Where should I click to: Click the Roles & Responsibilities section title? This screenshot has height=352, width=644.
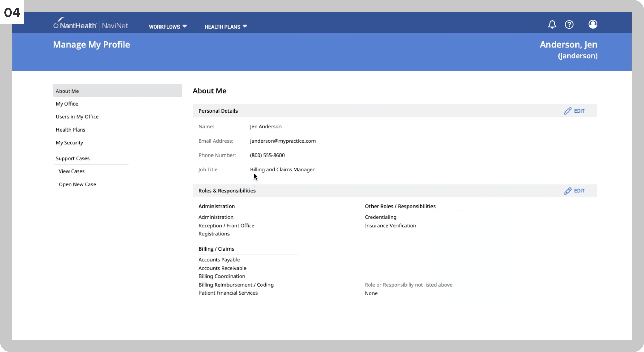pos(227,191)
